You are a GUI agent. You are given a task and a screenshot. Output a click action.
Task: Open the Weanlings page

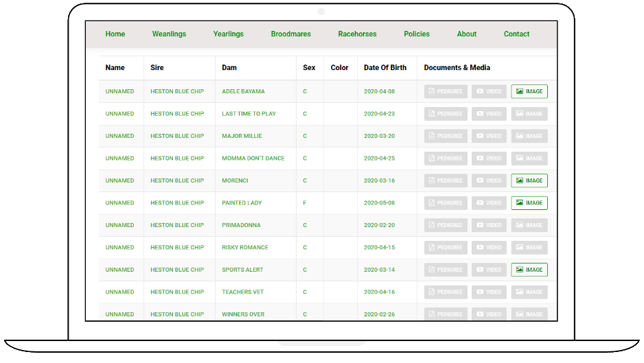tap(169, 34)
